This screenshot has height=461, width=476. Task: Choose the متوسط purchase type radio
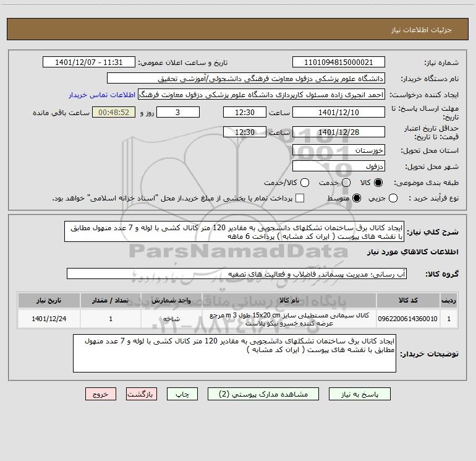pos(357,198)
